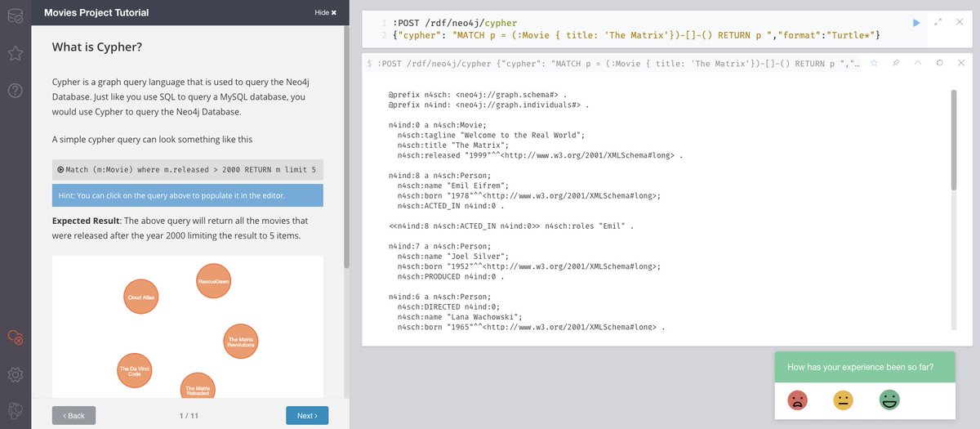Open the Favorites star sidebar icon
The width and height of the screenshot is (980, 429).
click(x=15, y=53)
